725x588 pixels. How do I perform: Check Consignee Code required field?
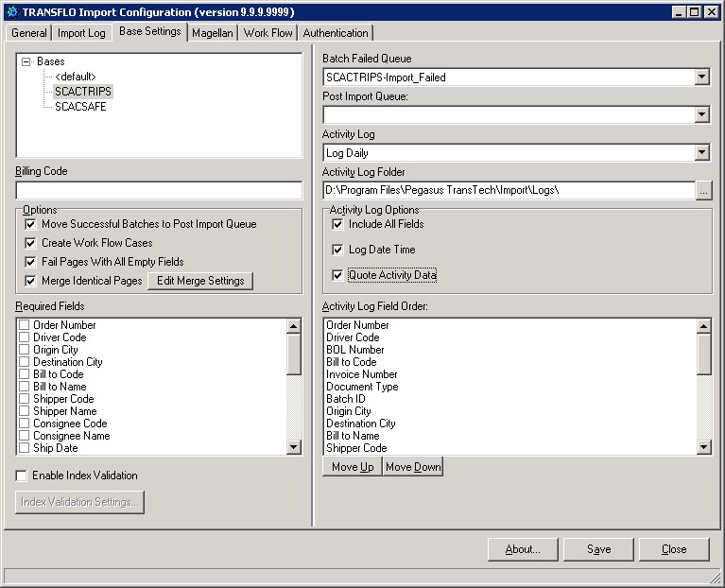click(x=24, y=424)
